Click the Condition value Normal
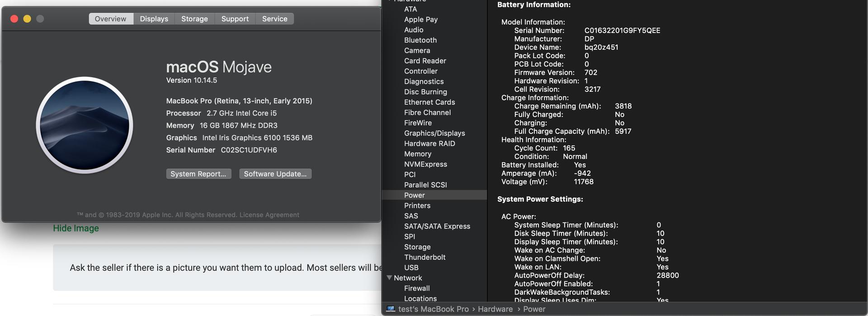The height and width of the screenshot is (316, 868). 575,156
